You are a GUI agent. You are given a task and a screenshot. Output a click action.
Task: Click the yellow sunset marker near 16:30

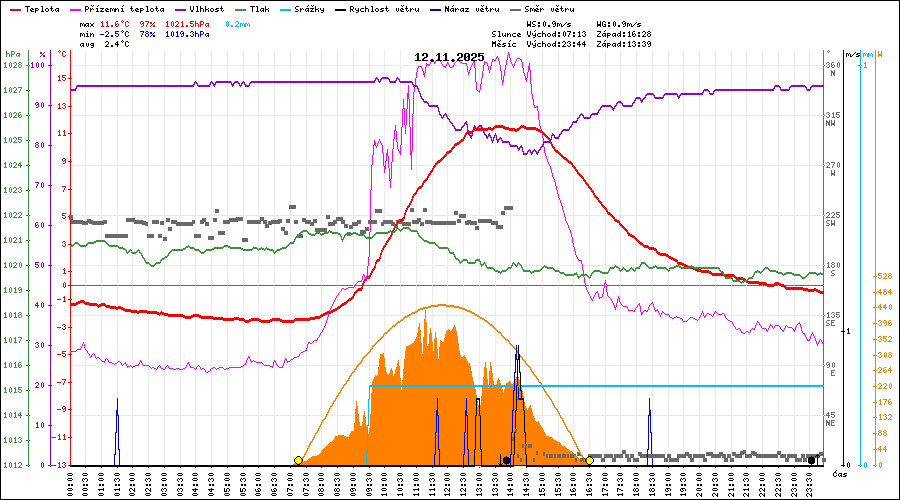pyautogui.click(x=590, y=460)
